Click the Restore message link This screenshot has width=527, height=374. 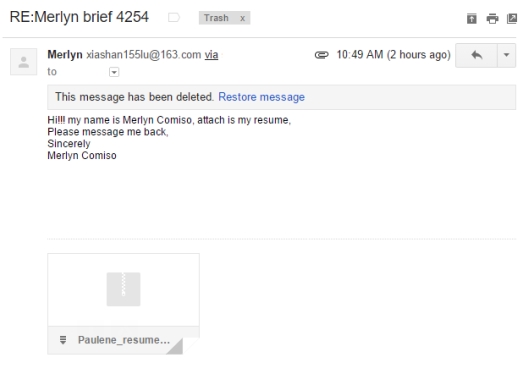[261, 97]
